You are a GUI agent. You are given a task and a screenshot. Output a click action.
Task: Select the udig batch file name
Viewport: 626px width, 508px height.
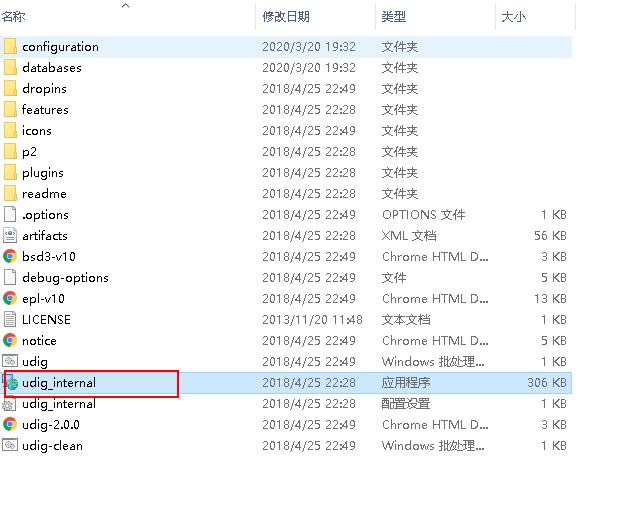35,362
